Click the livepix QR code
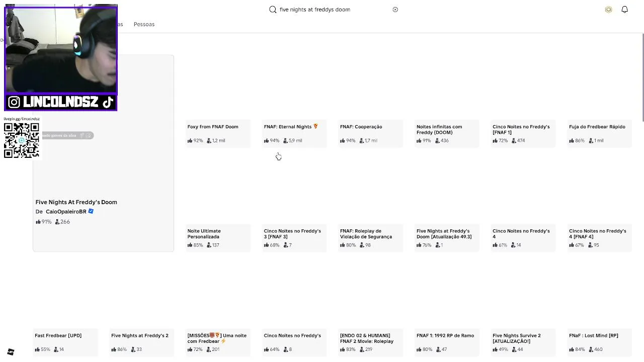The width and height of the screenshot is (644, 362). click(x=22, y=140)
